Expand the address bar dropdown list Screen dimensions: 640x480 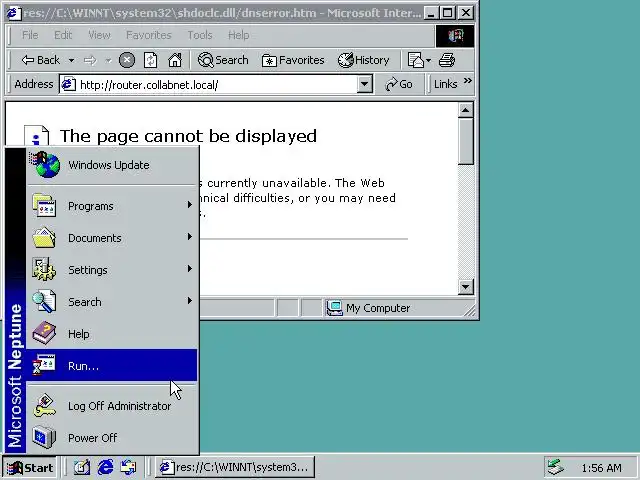pyautogui.click(x=364, y=85)
